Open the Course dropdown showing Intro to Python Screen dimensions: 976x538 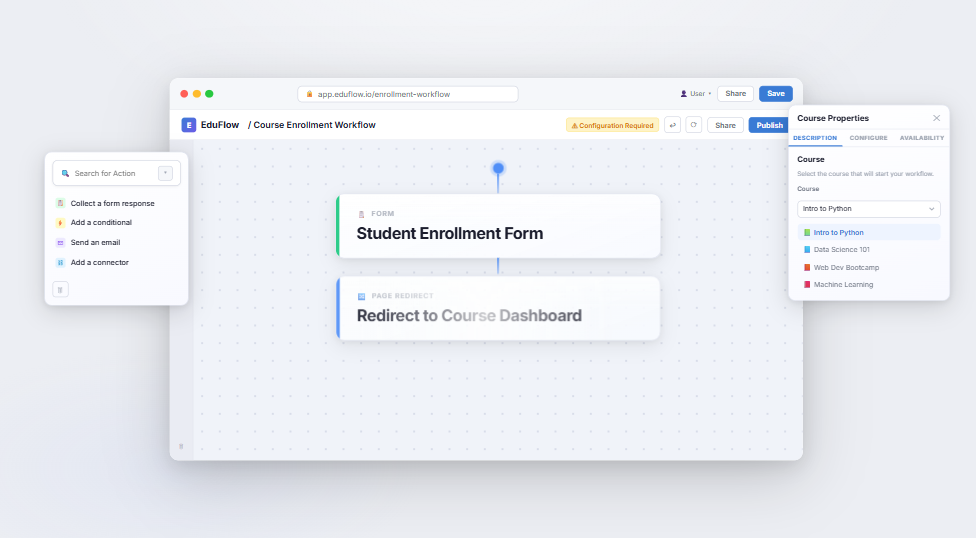pyautogui.click(x=868, y=209)
